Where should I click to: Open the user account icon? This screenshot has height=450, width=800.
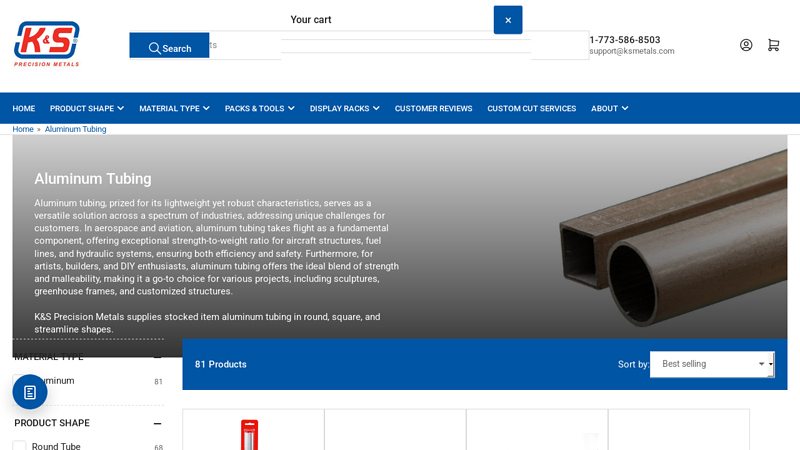pos(746,45)
